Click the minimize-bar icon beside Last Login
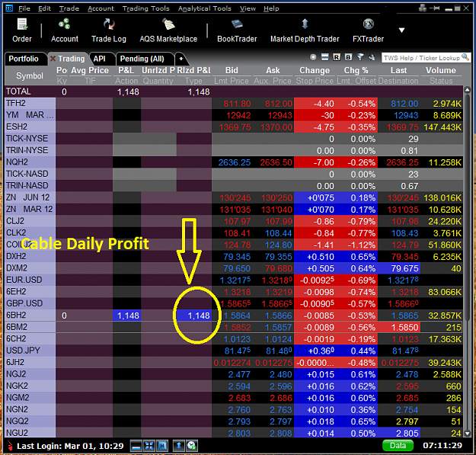476x455 pixels. point(136,446)
